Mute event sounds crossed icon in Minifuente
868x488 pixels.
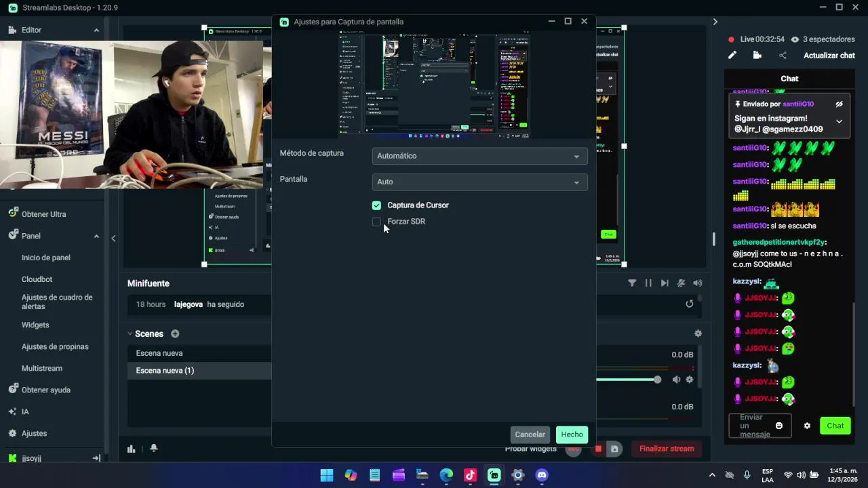tap(681, 283)
